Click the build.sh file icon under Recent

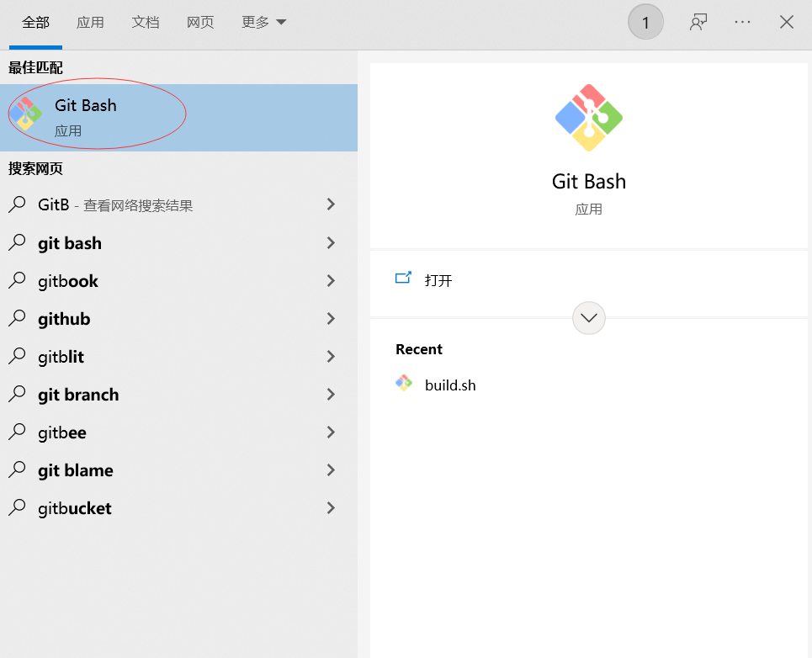tap(404, 383)
